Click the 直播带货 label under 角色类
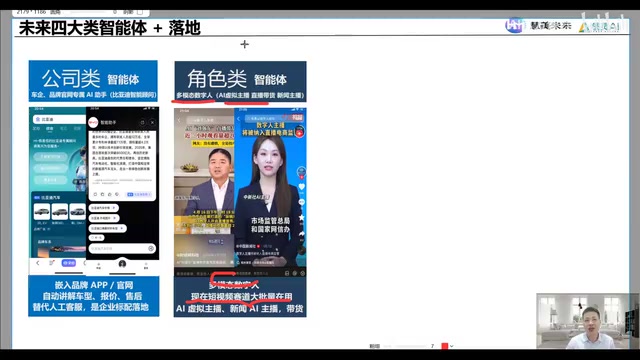The height and width of the screenshot is (360, 640). click(x=263, y=96)
